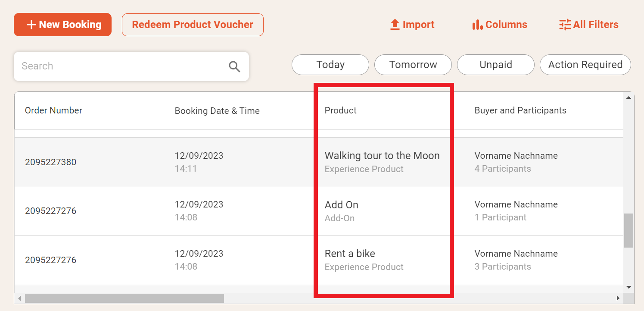Viewport: 644px width, 311px height.
Task: Select the Rent a bike product
Action: tap(350, 254)
